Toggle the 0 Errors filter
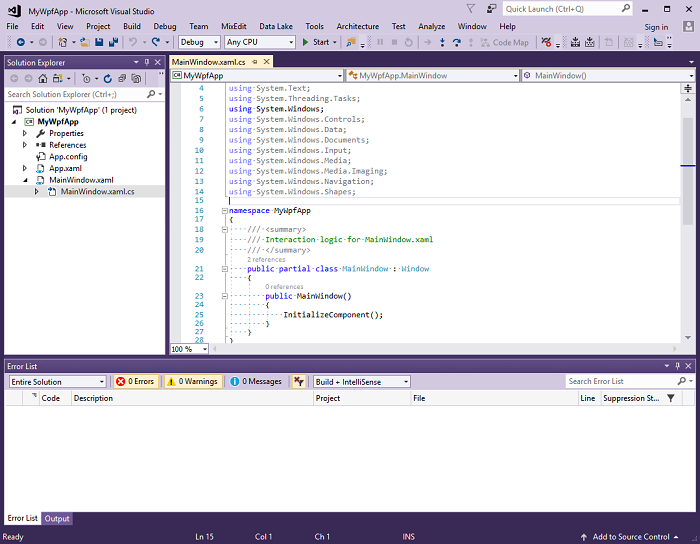This screenshot has width=700, height=544. click(x=135, y=381)
